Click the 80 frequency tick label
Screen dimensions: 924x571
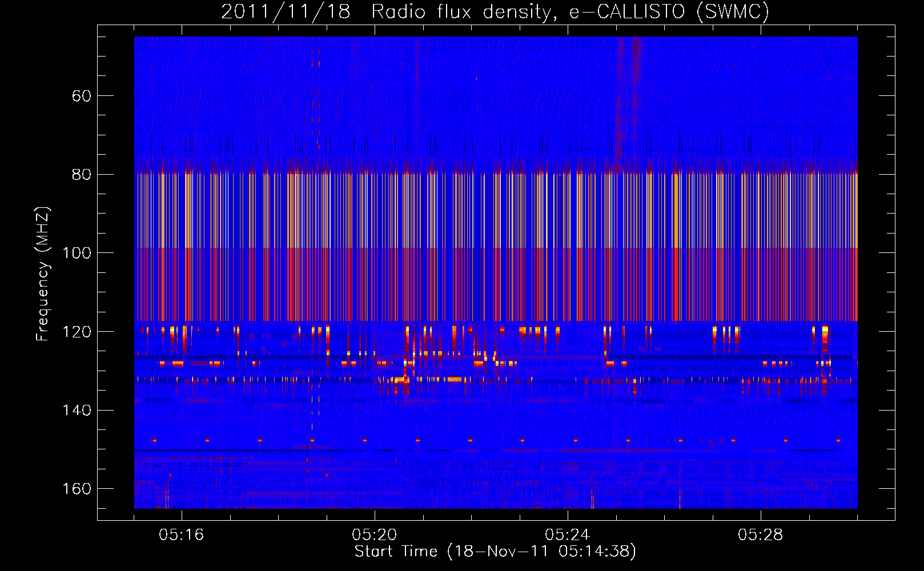(x=82, y=175)
